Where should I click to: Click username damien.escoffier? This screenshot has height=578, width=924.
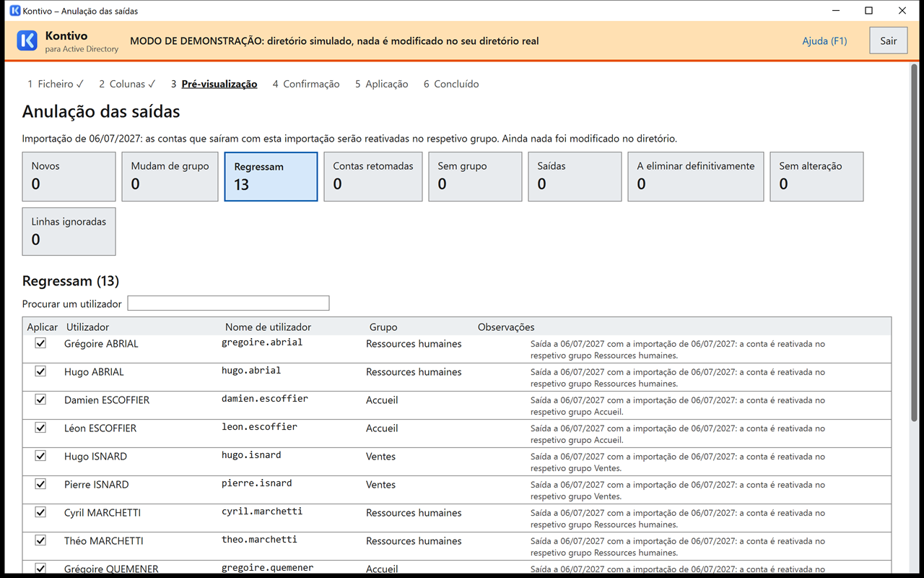(x=265, y=399)
